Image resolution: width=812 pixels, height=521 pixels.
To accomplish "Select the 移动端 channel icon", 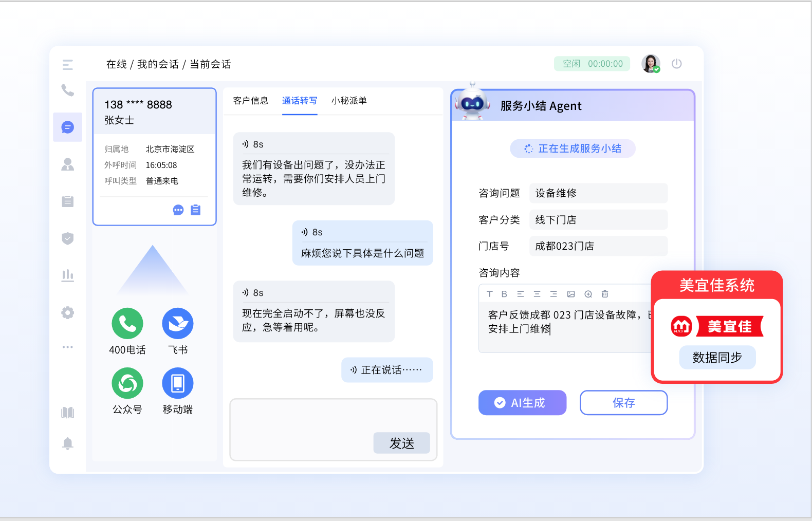I will [178, 383].
